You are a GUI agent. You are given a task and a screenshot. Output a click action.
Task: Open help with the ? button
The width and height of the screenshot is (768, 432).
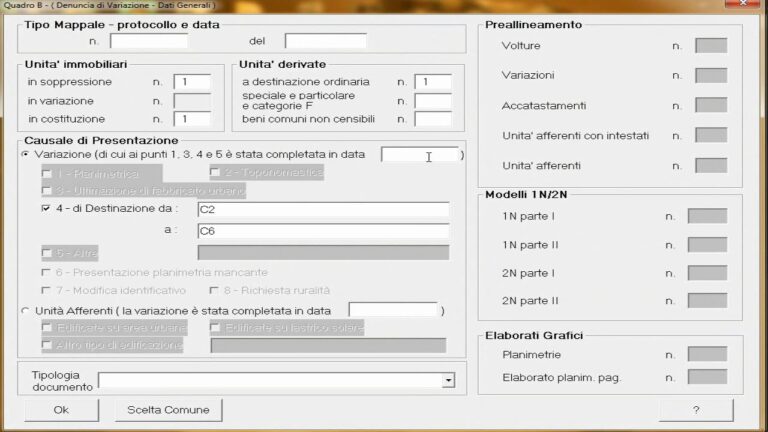click(x=696, y=410)
